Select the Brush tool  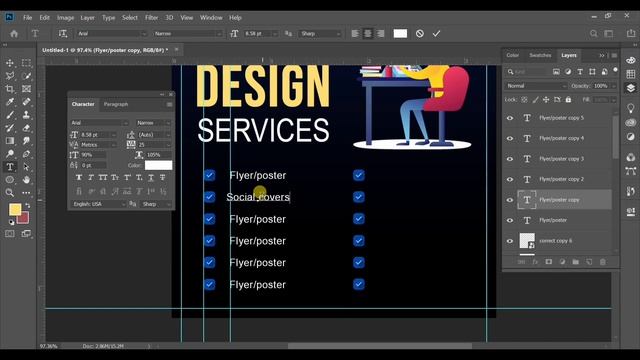click(x=10, y=115)
